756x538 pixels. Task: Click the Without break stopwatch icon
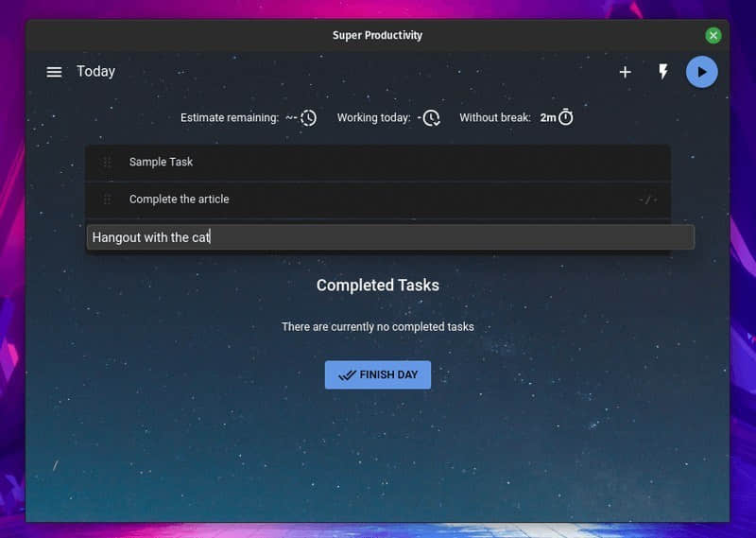tap(565, 117)
